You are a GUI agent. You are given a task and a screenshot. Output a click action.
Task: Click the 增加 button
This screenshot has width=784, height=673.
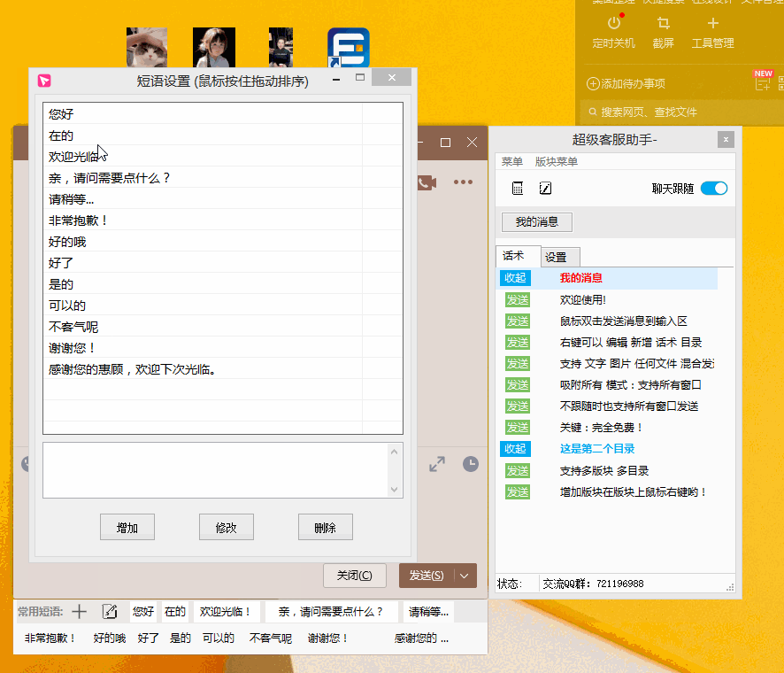click(127, 527)
